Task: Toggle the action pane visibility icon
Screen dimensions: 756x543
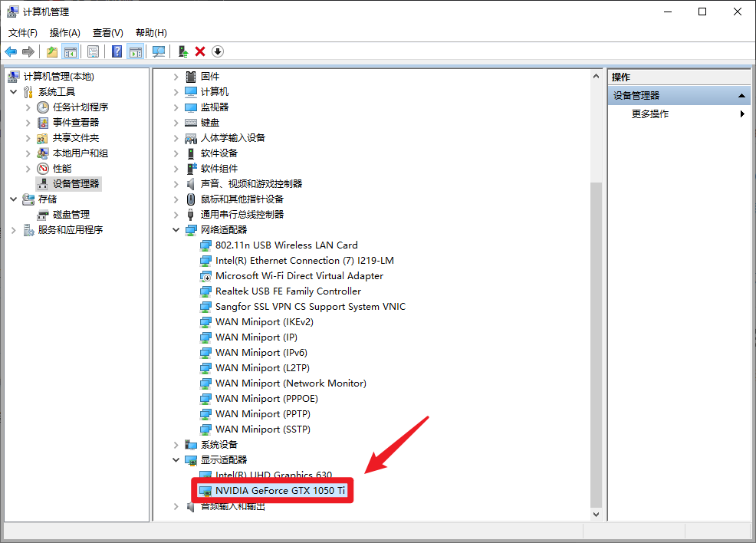Action: (136, 51)
